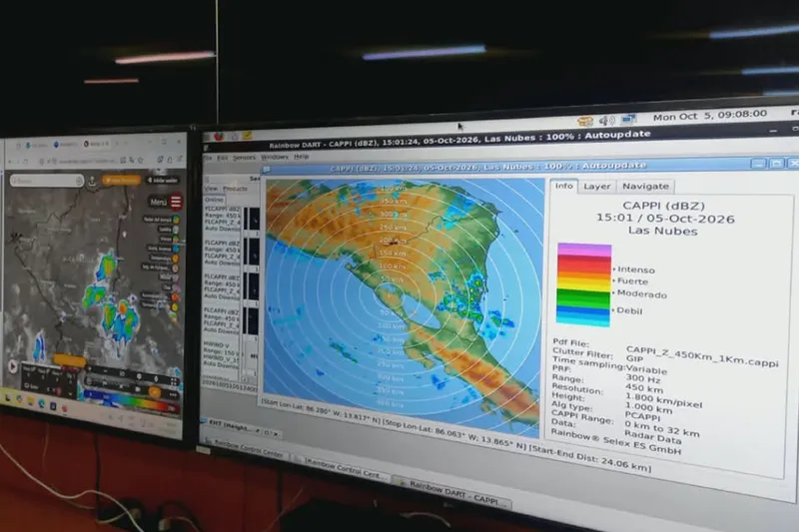The height and width of the screenshot is (532, 799).
Task: Open the Windows menu in Rainbow DART
Action: tap(275, 157)
